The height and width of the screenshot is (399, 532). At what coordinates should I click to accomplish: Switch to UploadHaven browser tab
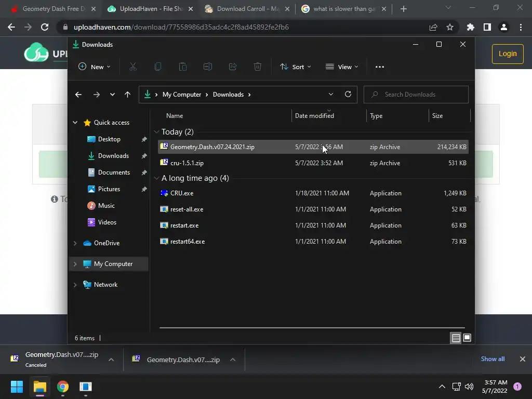tap(150, 9)
